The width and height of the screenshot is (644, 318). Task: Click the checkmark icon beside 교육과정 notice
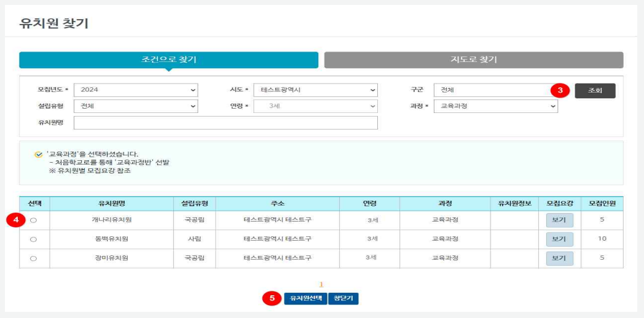(39, 155)
